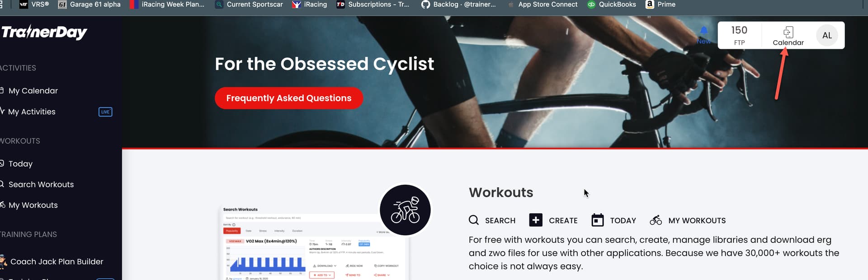Open My Workouts sidebar item
Viewport: 868px width, 280px height.
(x=33, y=205)
